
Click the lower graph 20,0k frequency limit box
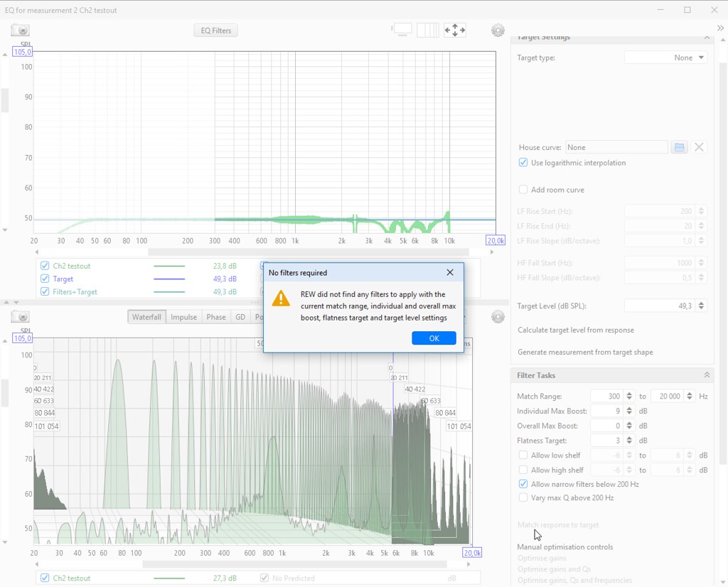point(472,553)
